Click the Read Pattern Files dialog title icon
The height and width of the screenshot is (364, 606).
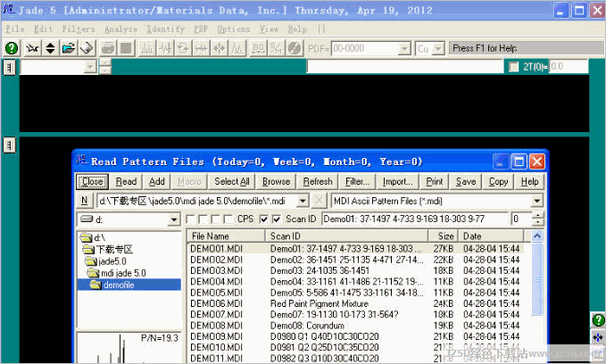(x=81, y=161)
